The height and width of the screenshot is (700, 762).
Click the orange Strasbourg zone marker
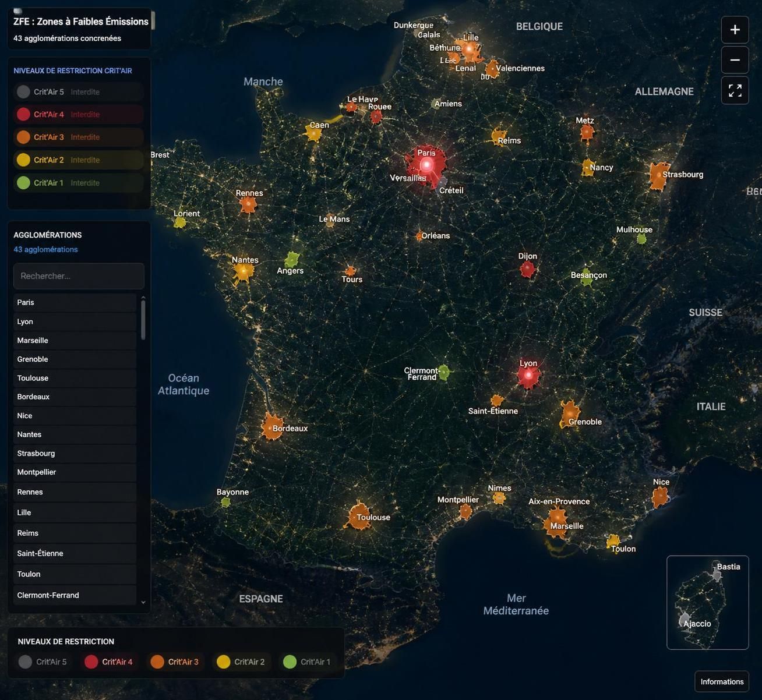tap(659, 175)
